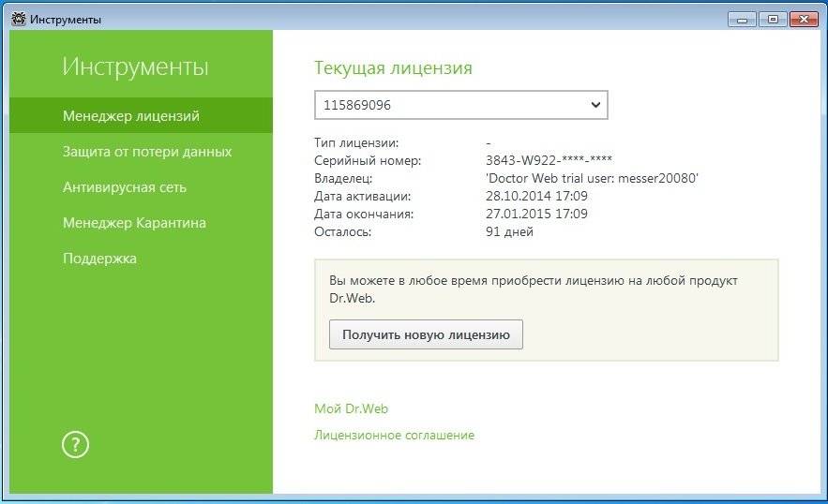This screenshot has height=504, width=828.
Task: Click the serial number 3843-W922-****-****
Action: pos(549,160)
